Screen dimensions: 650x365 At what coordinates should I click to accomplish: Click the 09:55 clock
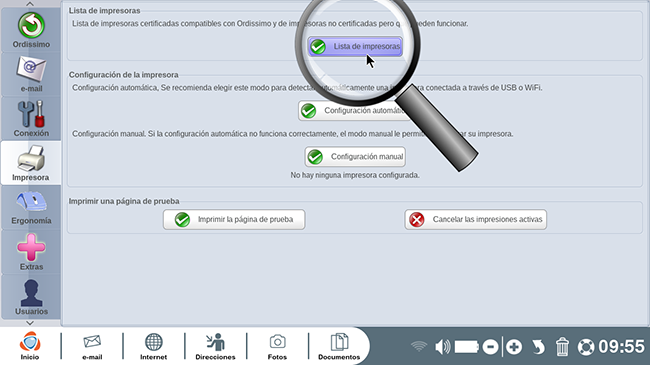621,346
